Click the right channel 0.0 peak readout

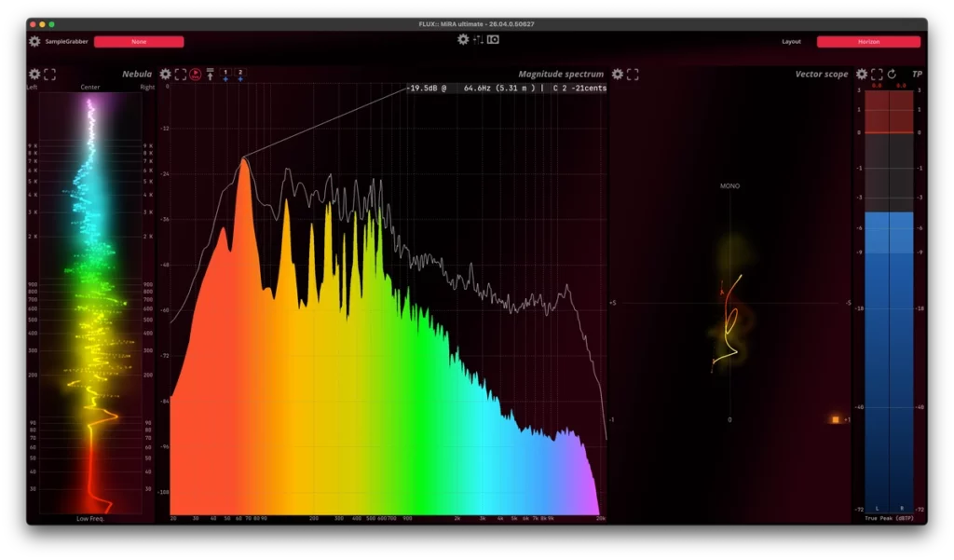(x=901, y=86)
